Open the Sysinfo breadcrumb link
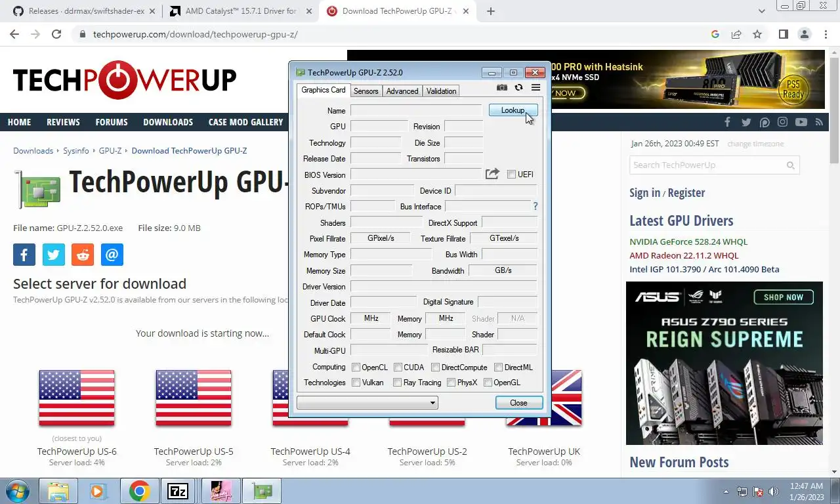This screenshot has height=504, width=840. 75,150
